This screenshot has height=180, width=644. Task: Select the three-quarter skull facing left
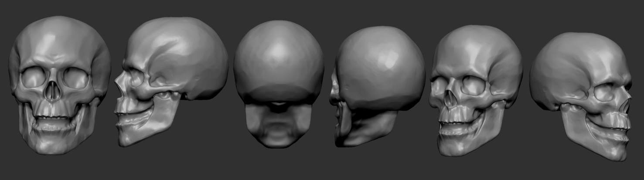click(476, 90)
